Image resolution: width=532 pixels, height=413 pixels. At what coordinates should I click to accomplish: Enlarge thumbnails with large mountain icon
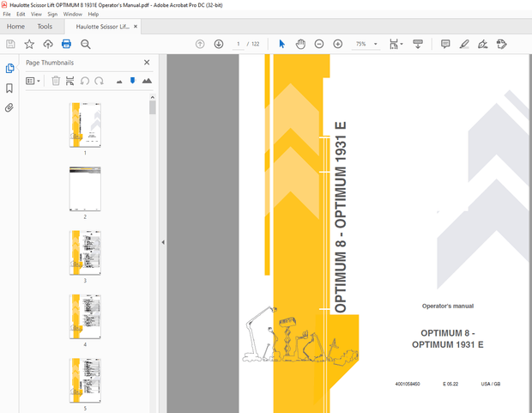pos(147,81)
